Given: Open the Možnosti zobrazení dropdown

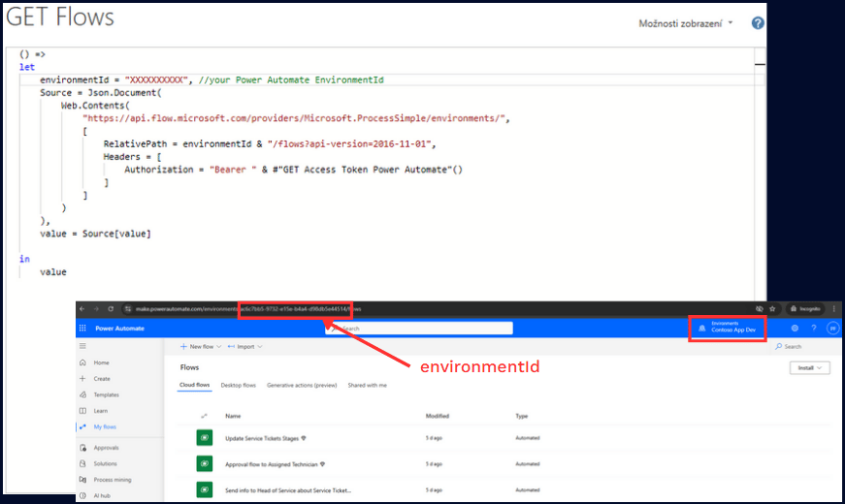Looking at the screenshot, I should 686,23.
